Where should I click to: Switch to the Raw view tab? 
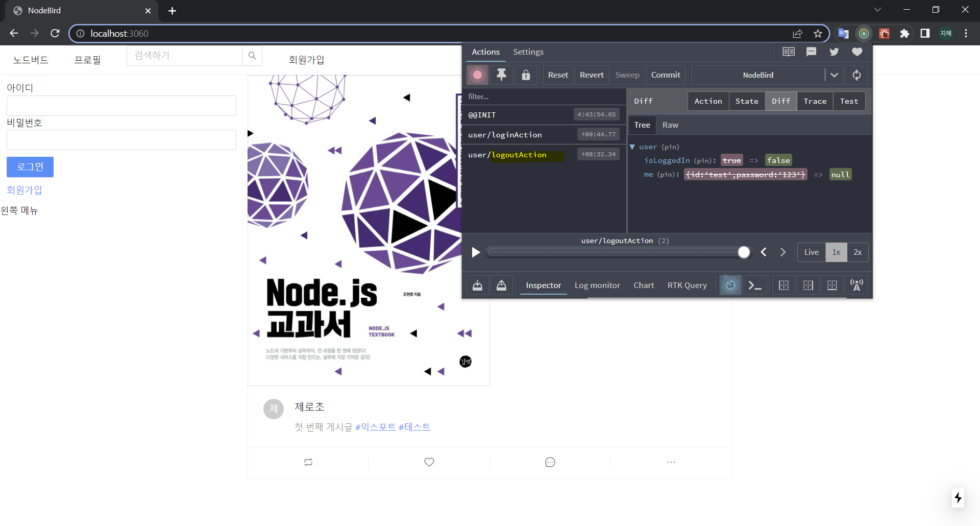670,125
